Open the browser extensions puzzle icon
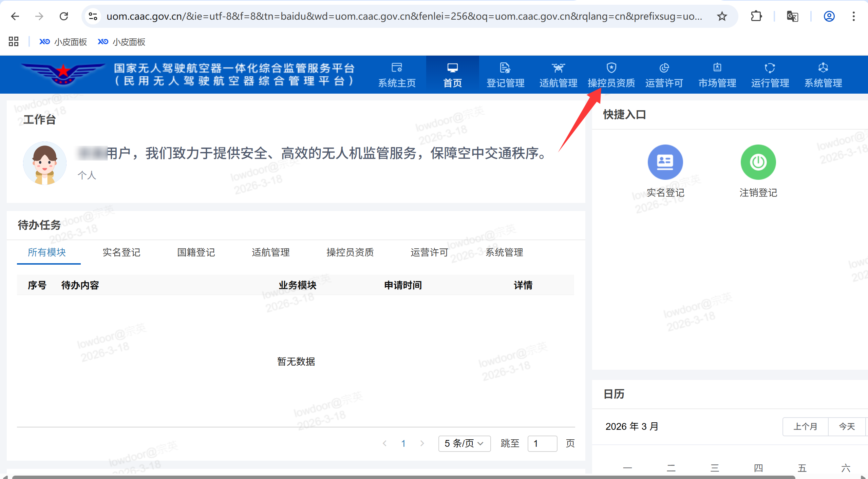The image size is (868, 479). (756, 16)
